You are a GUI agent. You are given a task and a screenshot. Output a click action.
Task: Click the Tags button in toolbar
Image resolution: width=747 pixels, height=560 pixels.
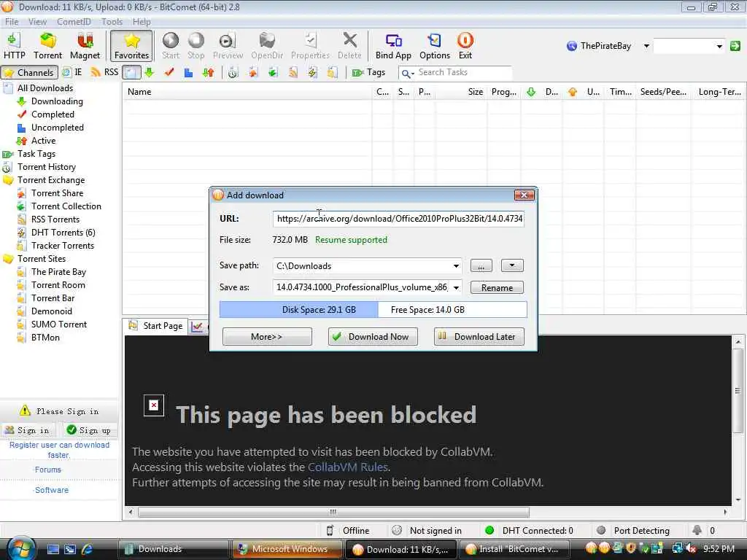point(368,72)
